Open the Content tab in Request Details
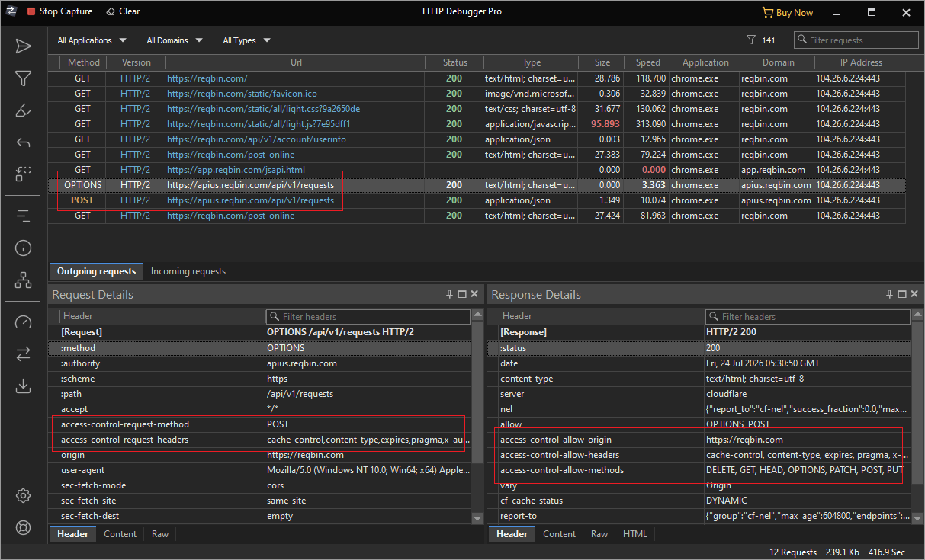This screenshot has width=925, height=560. [120, 534]
